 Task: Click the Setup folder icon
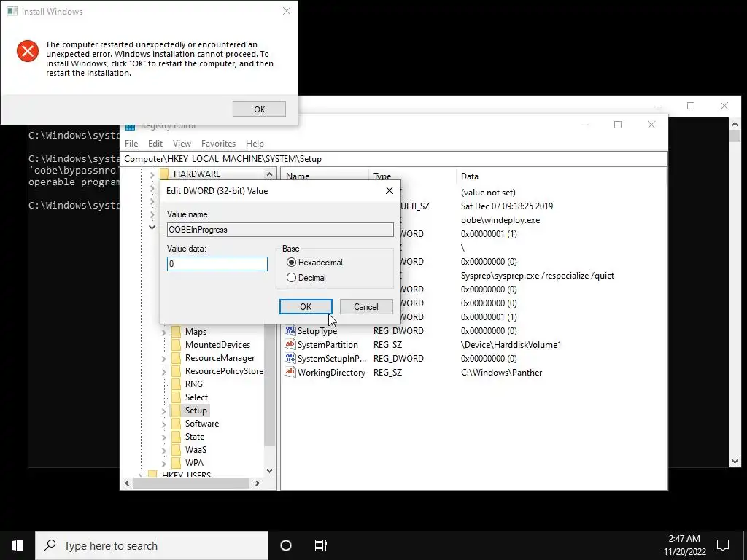click(x=176, y=411)
